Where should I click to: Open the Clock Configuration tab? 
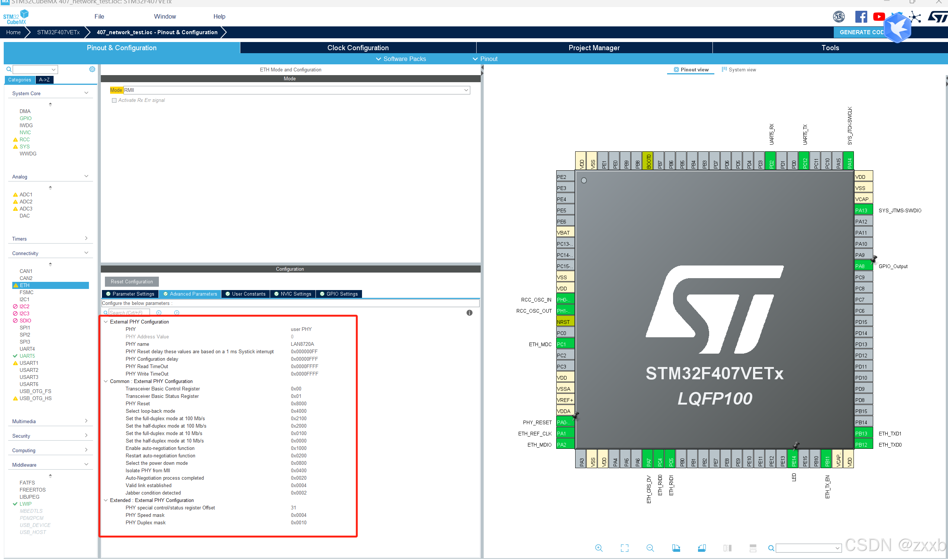point(358,48)
